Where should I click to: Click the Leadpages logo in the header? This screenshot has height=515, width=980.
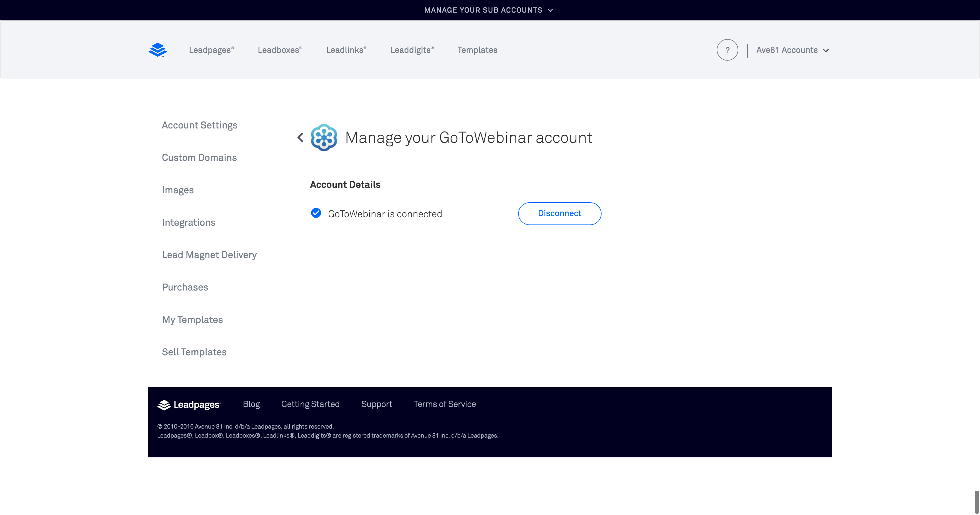coord(157,50)
